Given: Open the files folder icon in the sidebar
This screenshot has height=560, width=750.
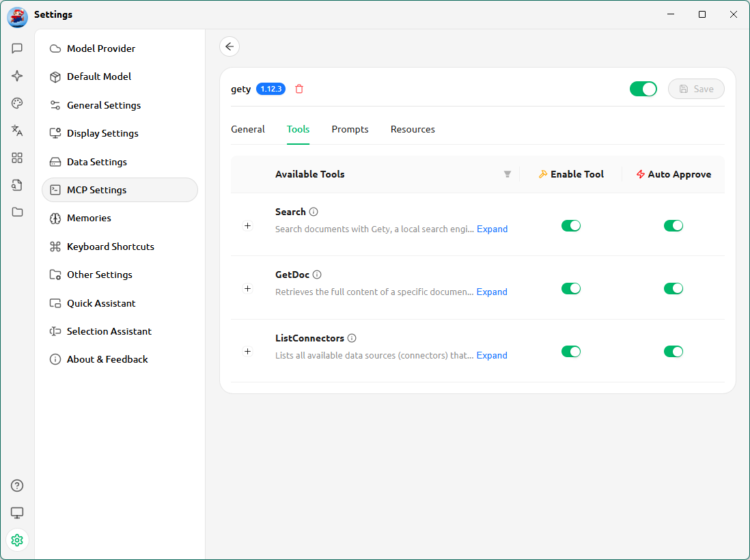Looking at the screenshot, I should [17, 212].
